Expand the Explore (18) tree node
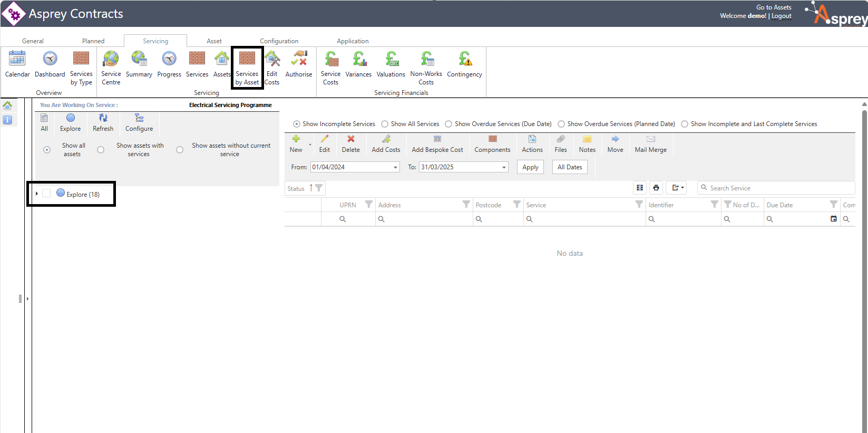The image size is (868, 433). pyautogui.click(x=36, y=194)
